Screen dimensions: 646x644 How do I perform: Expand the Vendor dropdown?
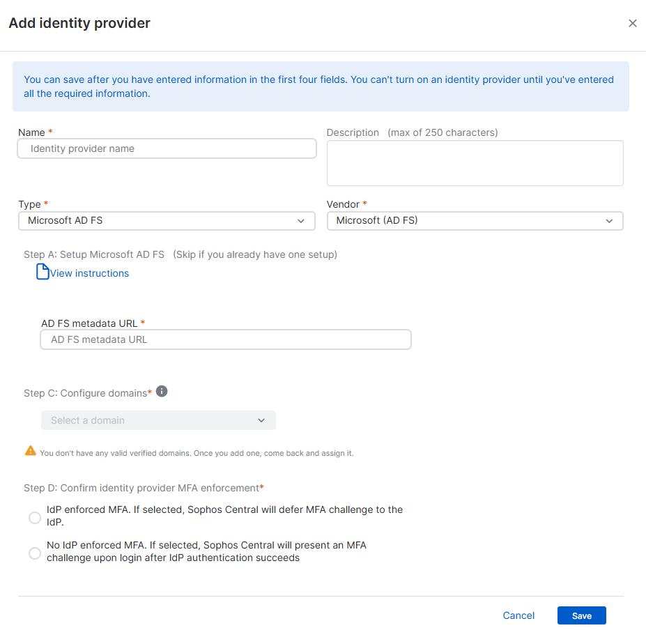pyautogui.click(x=474, y=221)
